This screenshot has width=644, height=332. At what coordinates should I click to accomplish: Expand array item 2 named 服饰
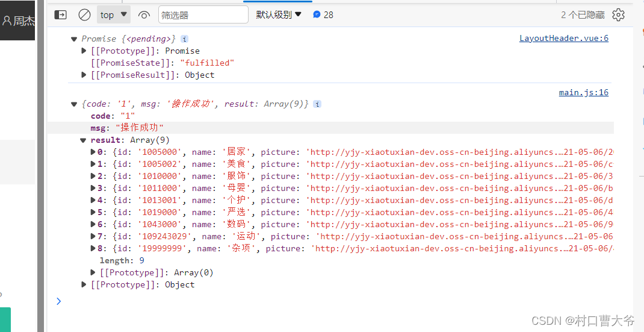(x=94, y=176)
